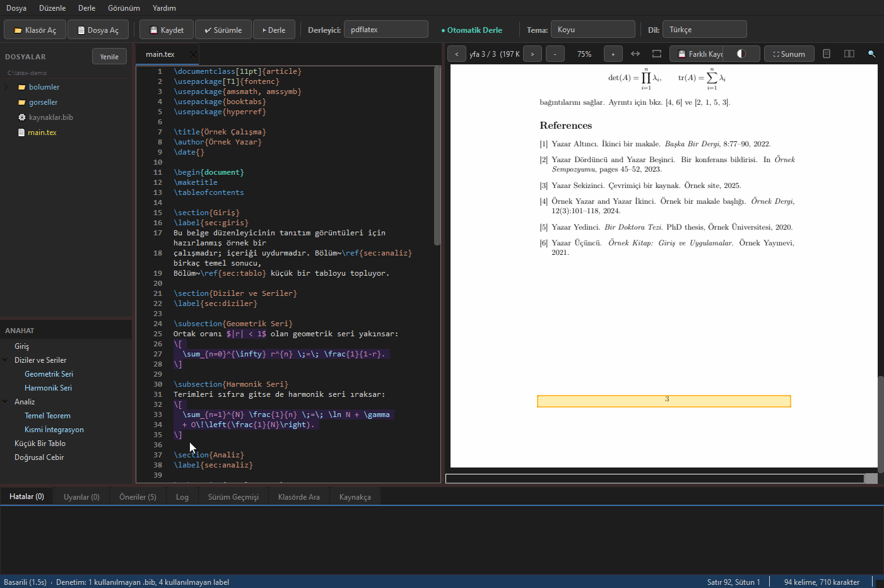This screenshot has height=588, width=884.
Task: Open the Yardım menu
Action: [164, 8]
